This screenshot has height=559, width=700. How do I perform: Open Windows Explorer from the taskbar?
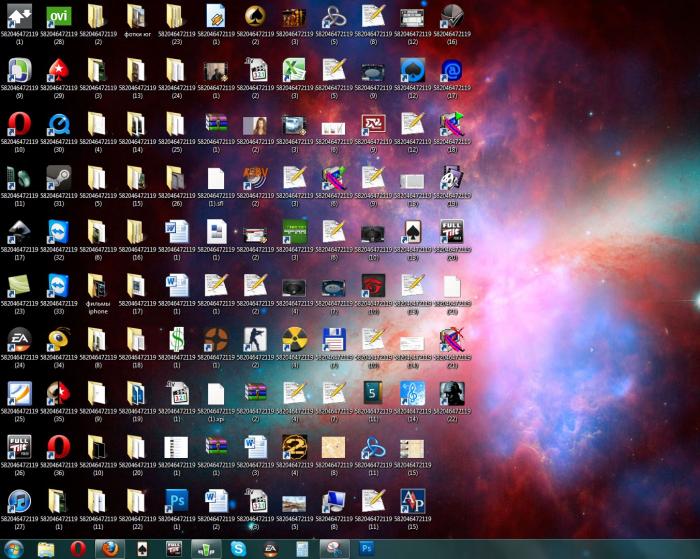click(x=46, y=549)
